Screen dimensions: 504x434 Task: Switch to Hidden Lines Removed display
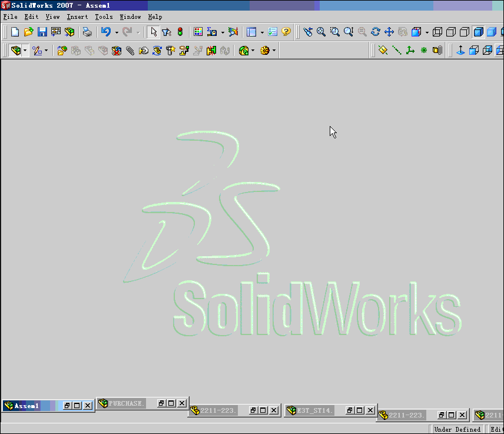tap(465, 32)
